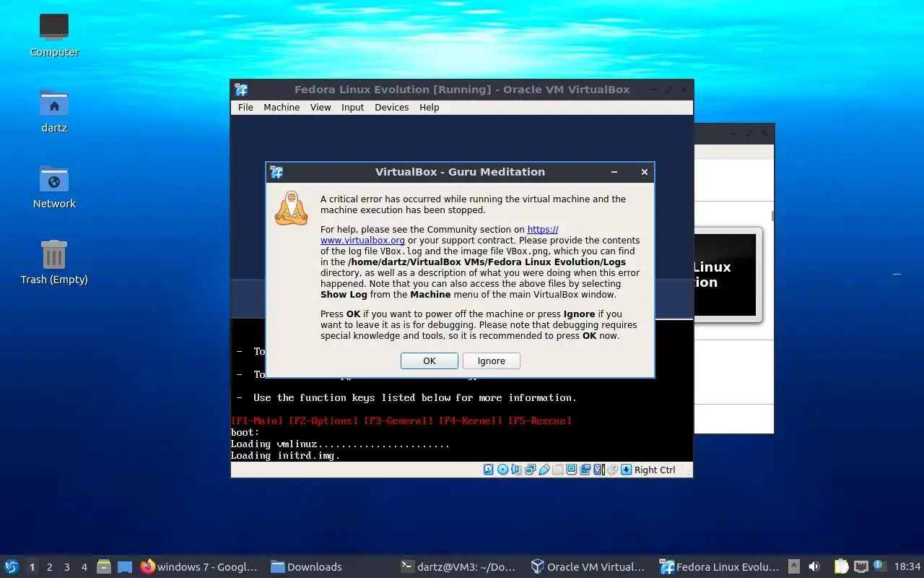Switch to Fedora Linux Evolution taskbar entry
Image resolution: width=924 pixels, height=578 pixels.
[x=720, y=567]
